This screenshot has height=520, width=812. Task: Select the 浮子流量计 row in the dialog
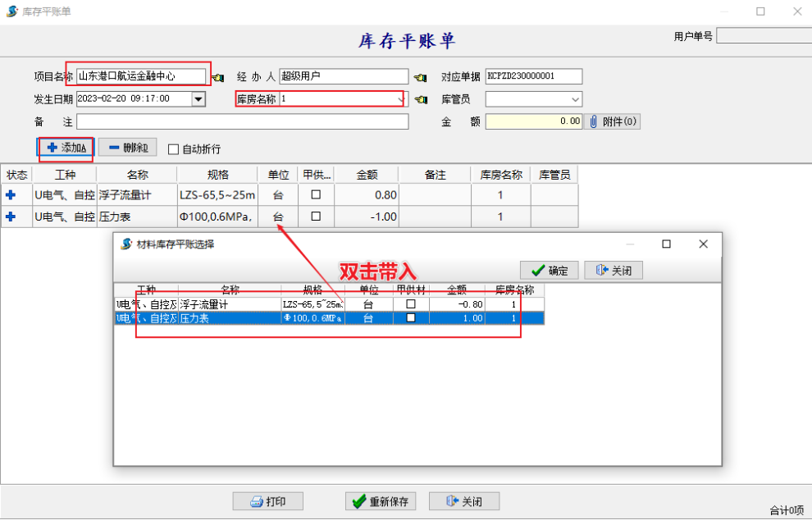click(x=230, y=304)
